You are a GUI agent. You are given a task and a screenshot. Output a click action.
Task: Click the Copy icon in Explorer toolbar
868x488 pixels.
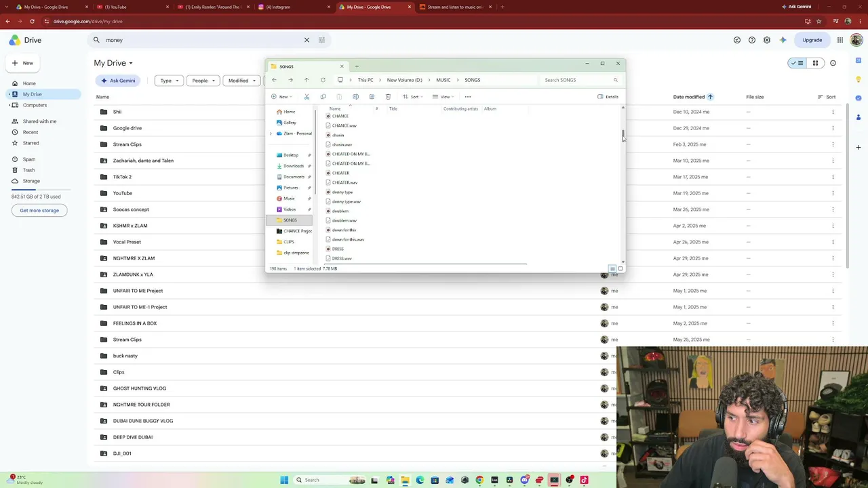click(323, 97)
